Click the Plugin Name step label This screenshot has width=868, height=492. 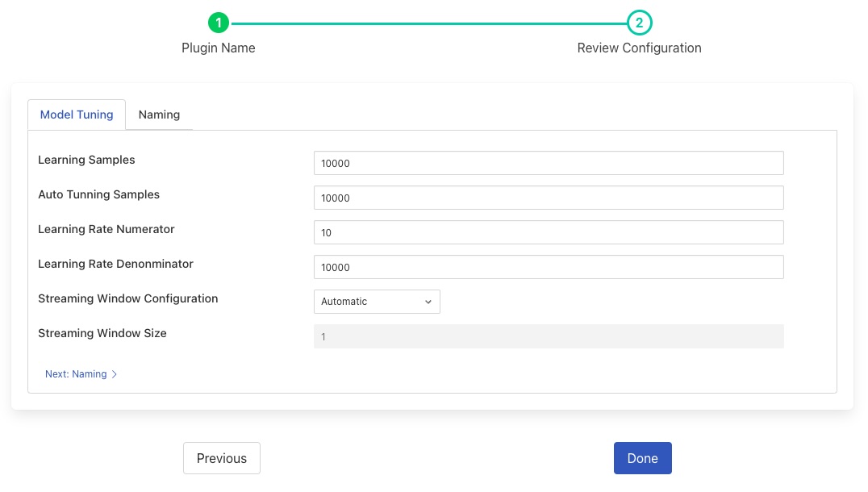pos(218,48)
